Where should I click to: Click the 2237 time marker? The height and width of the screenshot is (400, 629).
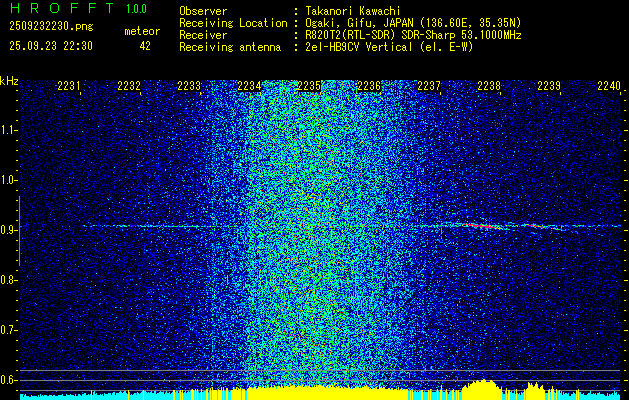[x=429, y=86]
